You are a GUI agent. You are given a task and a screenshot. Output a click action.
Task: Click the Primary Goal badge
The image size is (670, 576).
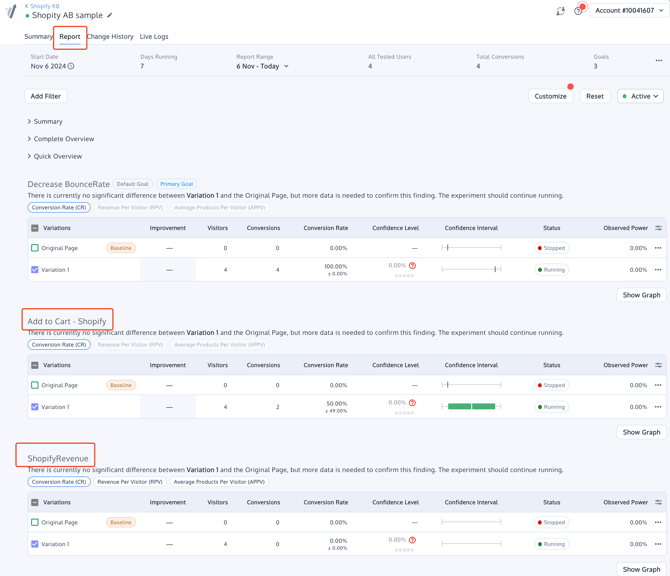[x=177, y=184]
